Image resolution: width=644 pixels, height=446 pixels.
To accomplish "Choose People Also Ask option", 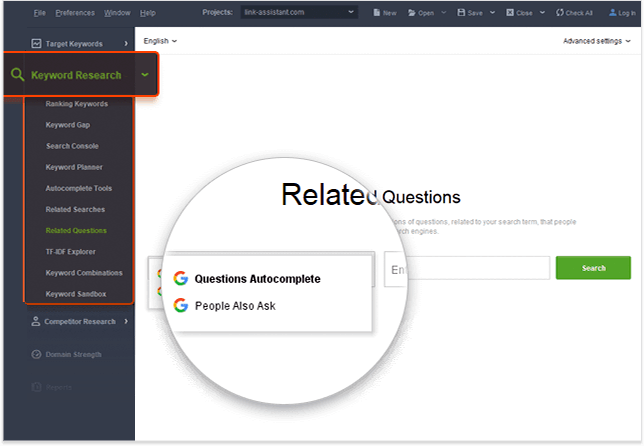I will tap(235, 306).
